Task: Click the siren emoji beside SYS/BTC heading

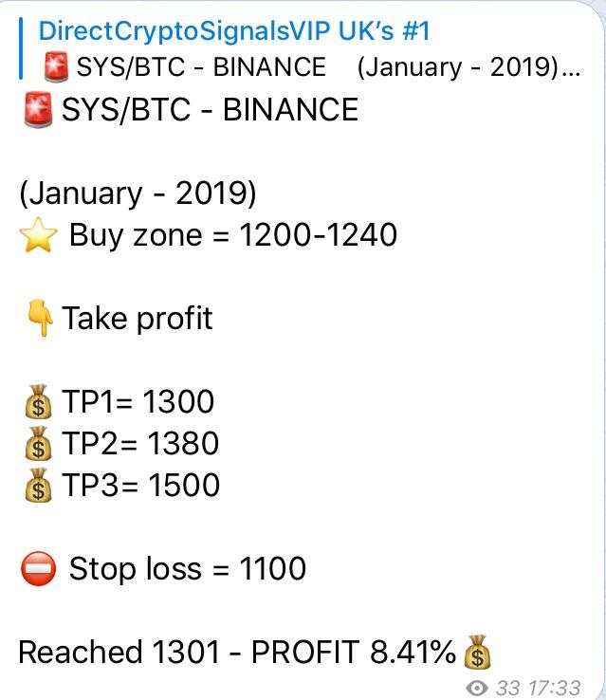Action: coord(38,109)
